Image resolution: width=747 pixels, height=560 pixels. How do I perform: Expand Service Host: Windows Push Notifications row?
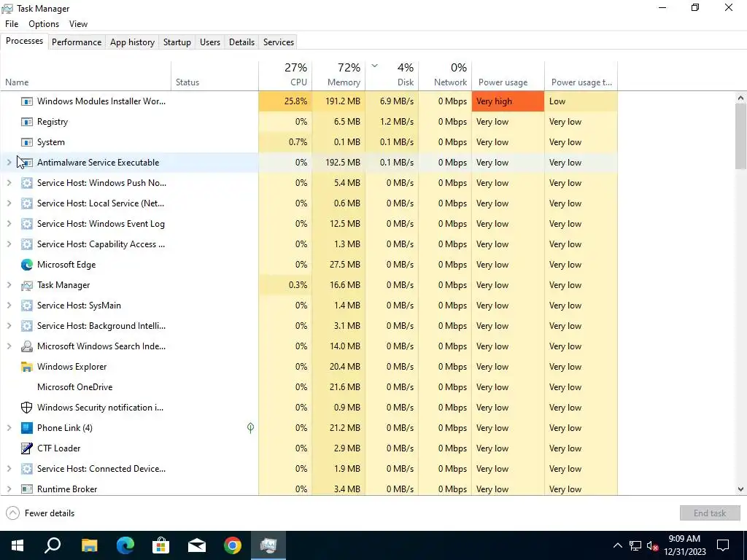click(x=9, y=183)
